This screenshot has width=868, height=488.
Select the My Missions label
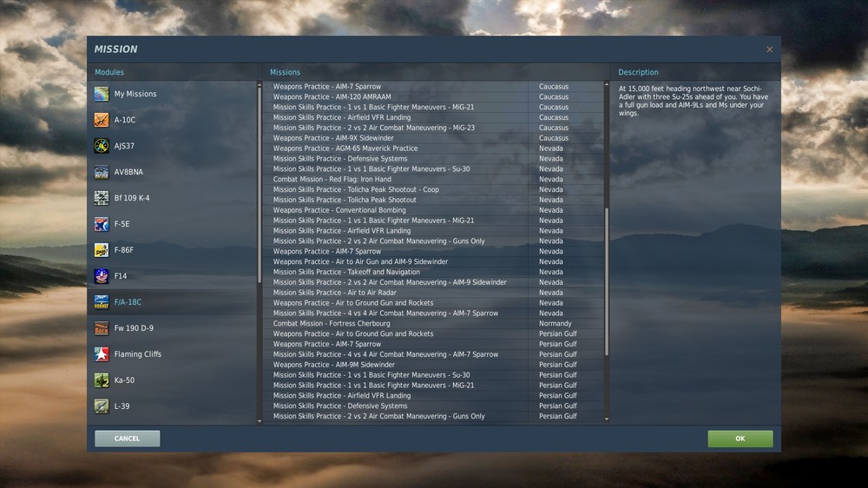coord(135,94)
